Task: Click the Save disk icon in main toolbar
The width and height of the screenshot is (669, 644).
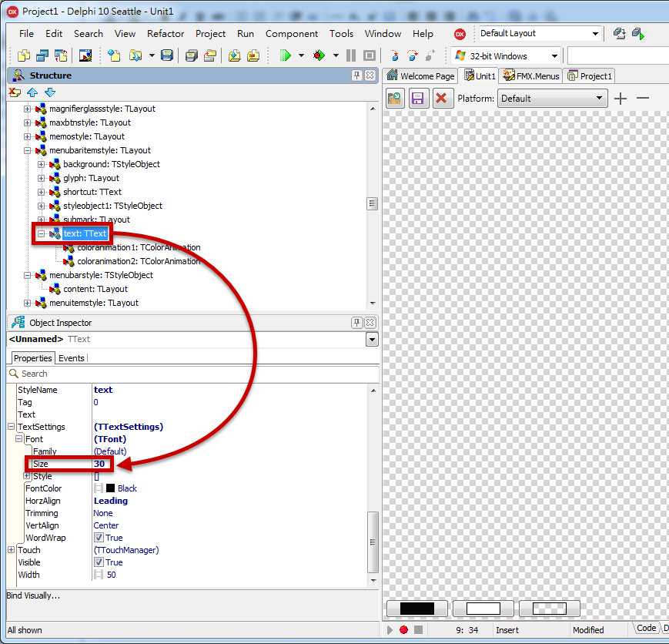Action: 167,55
